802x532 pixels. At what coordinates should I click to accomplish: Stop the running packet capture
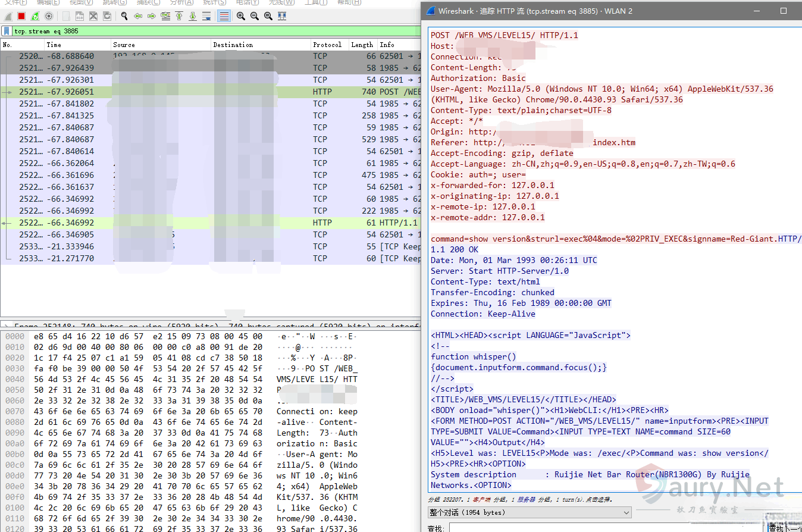[21, 16]
